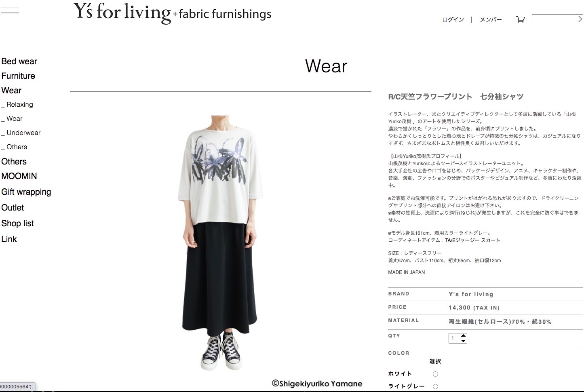
Task: Open the Gift wrapping page
Action: [x=26, y=192]
